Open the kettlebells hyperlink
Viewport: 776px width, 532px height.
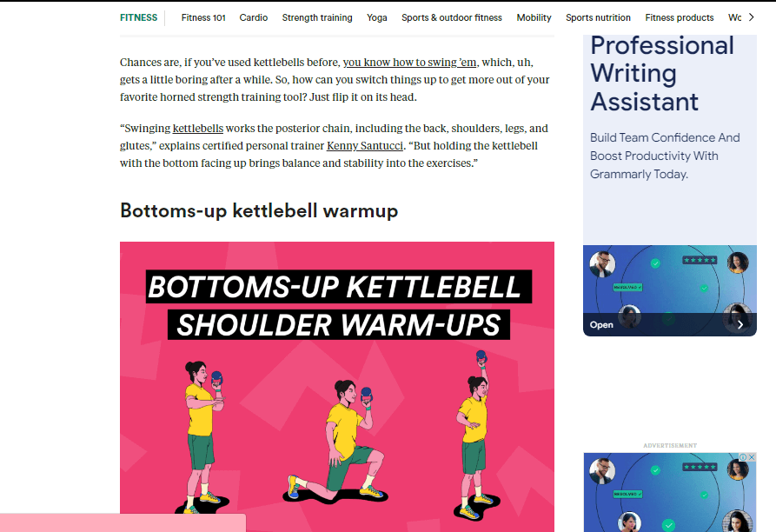click(x=198, y=129)
